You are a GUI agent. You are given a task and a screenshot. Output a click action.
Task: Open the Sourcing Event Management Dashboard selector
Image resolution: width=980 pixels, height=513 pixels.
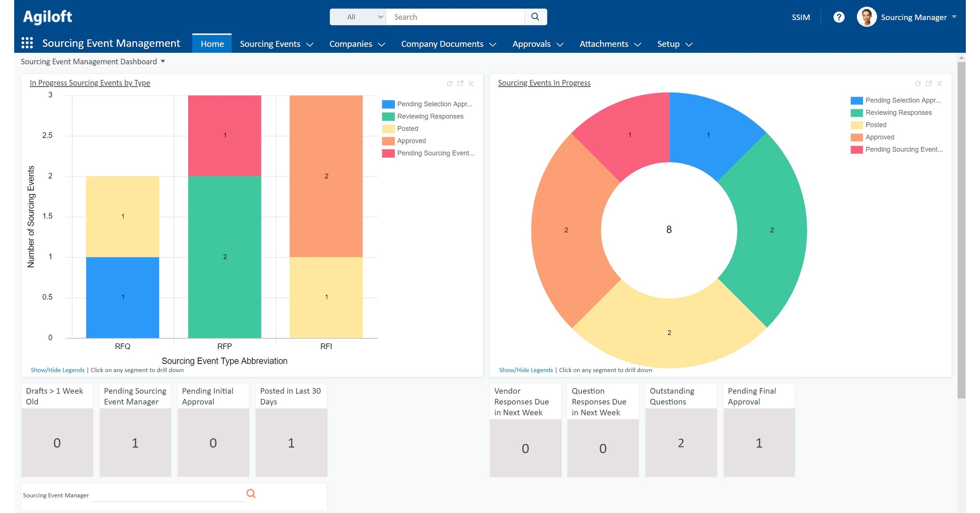93,62
